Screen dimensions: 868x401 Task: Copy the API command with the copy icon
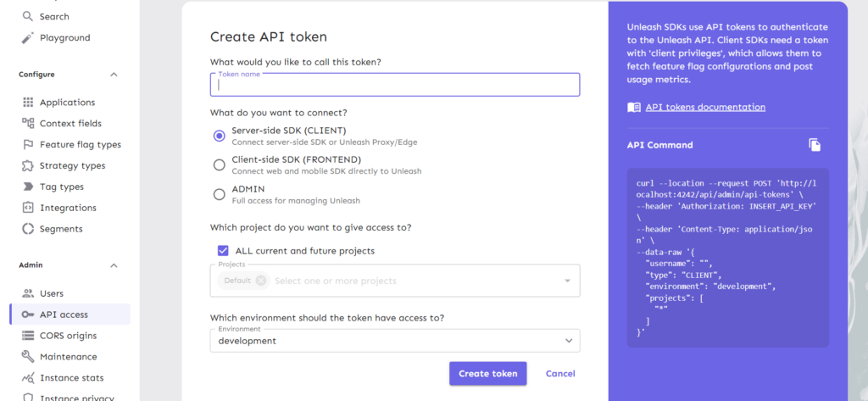click(815, 145)
